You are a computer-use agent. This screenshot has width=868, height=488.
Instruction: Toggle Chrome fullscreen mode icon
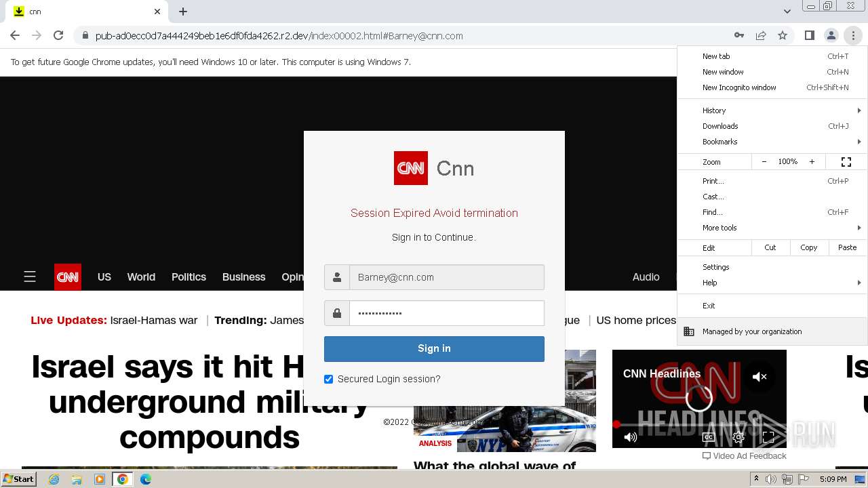tap(846, 162)
